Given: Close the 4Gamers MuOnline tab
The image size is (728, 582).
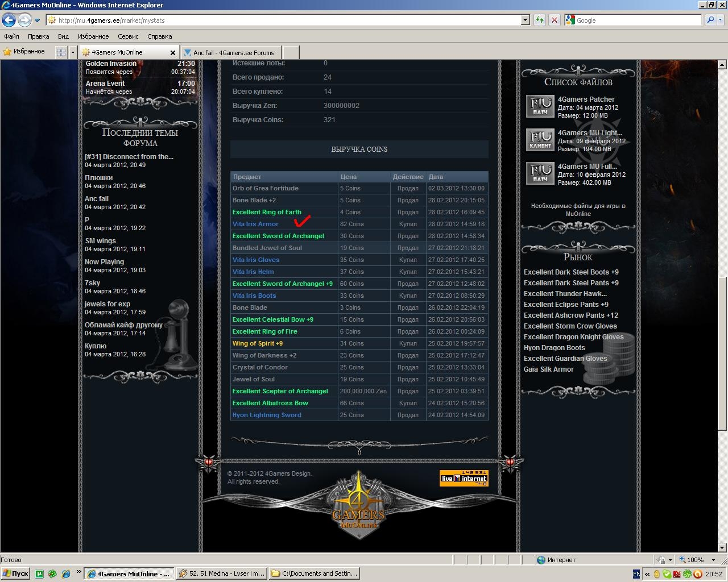Looking at the screenshot, I should coord(173,52).
